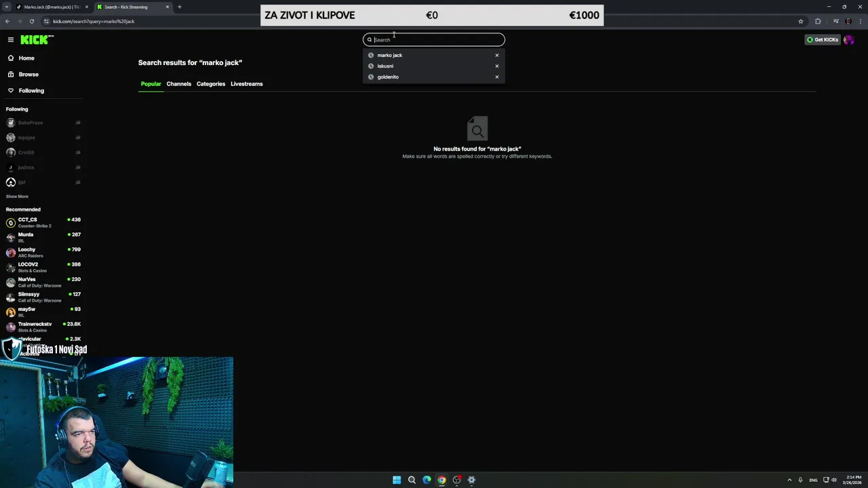Bookmark this page with star icon
This screenshot has height=488, width=868.
coord(801,21)
